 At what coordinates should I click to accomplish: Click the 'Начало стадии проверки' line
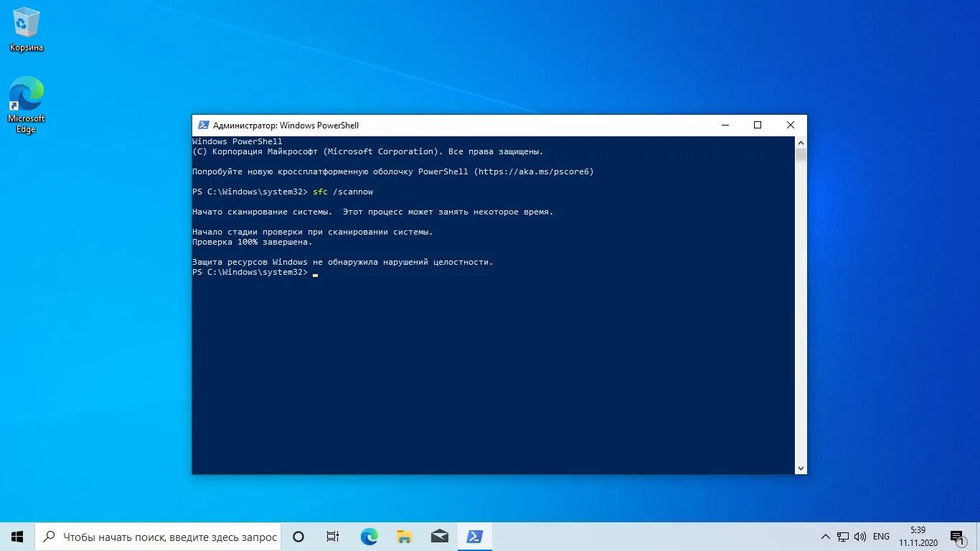(313, 232)
